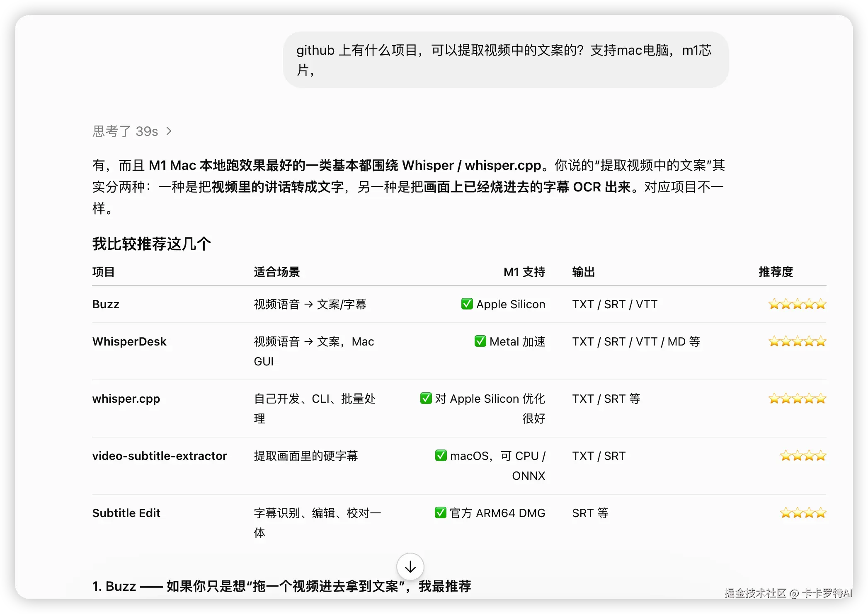The image size is (868, 614).
Task: Click 自己开发、CLI、批量处理 cell
Action: 315,409
